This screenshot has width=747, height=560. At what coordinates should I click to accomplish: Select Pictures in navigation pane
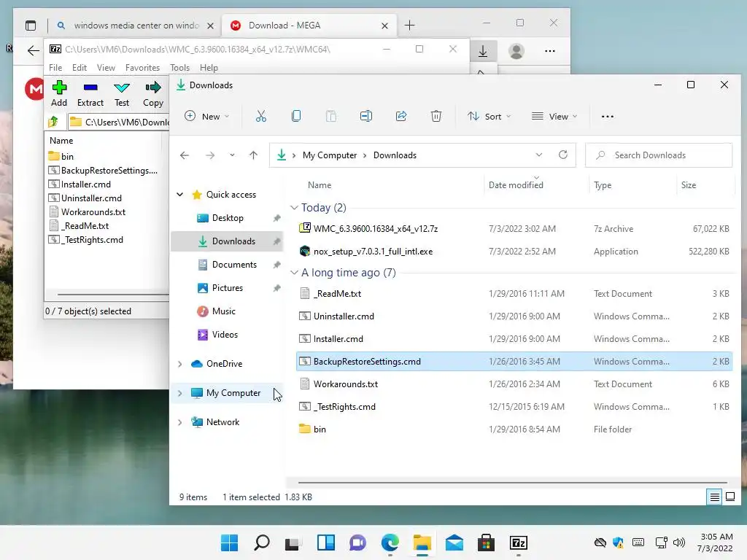[228, 287]
